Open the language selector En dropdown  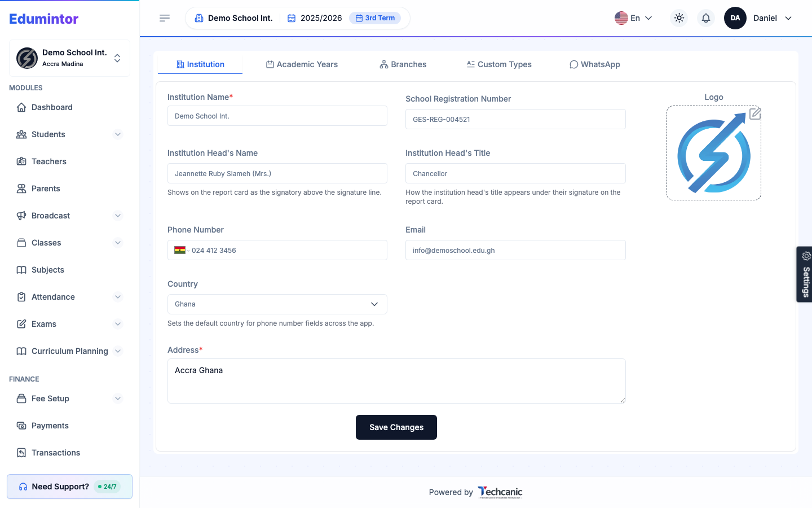pos(633,18)
